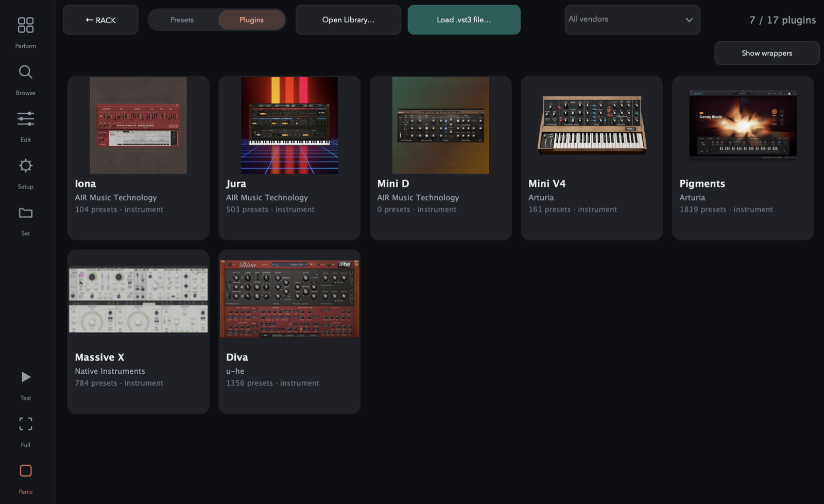
Task: Click AIR Music Technology under Jura
Action: click(x=267, y=198)
